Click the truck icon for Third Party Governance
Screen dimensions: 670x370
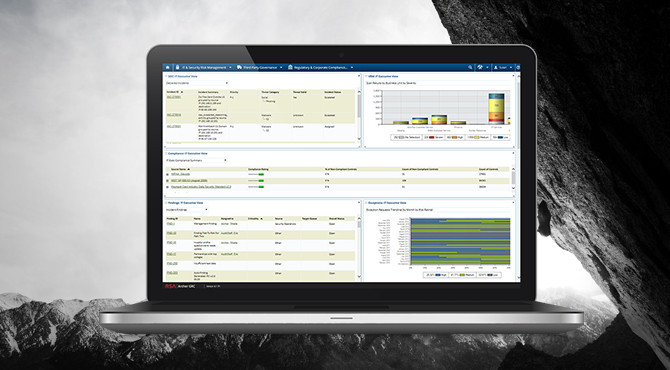(x=239, y=68)
